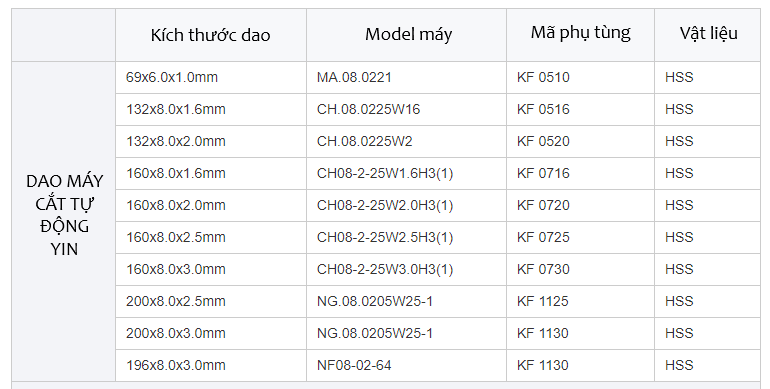Select model CH.08.0225W16
The image size is (770, 389).
pyautogui.click(x=407, y=110)
